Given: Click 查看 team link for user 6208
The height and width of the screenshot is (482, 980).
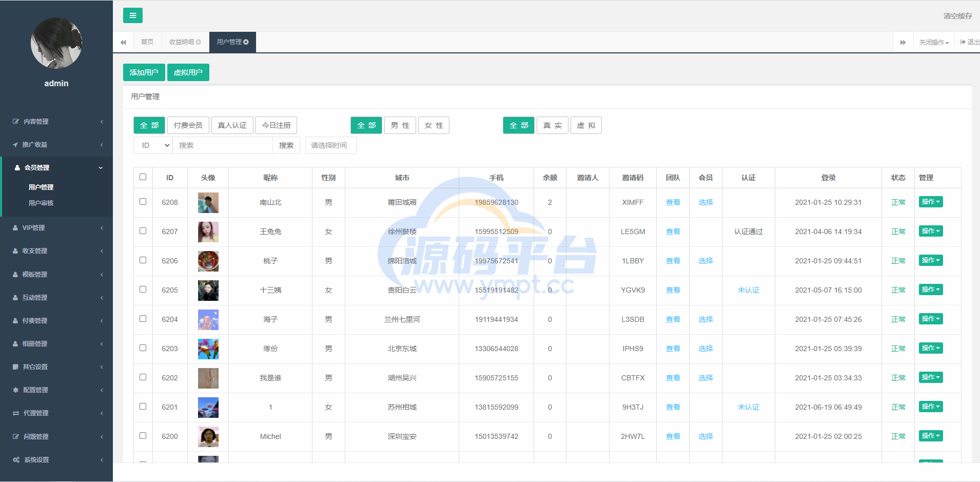Looking at the screenshot, I should click(673, 203).
